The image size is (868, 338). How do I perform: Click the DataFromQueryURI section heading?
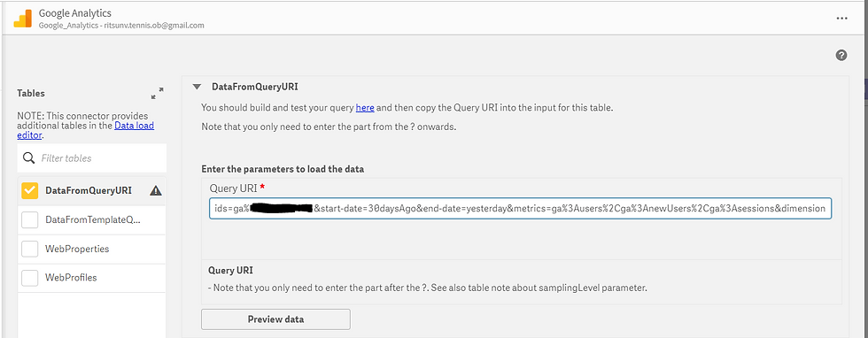click(255, 87)
